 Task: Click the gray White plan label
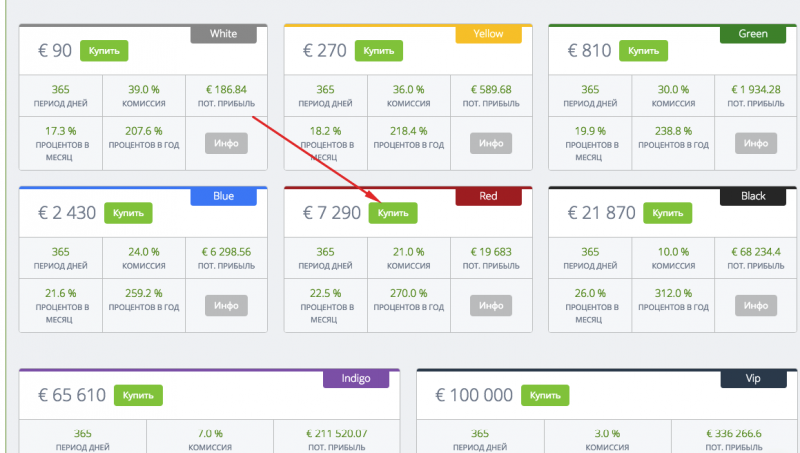tap(224, 34)
